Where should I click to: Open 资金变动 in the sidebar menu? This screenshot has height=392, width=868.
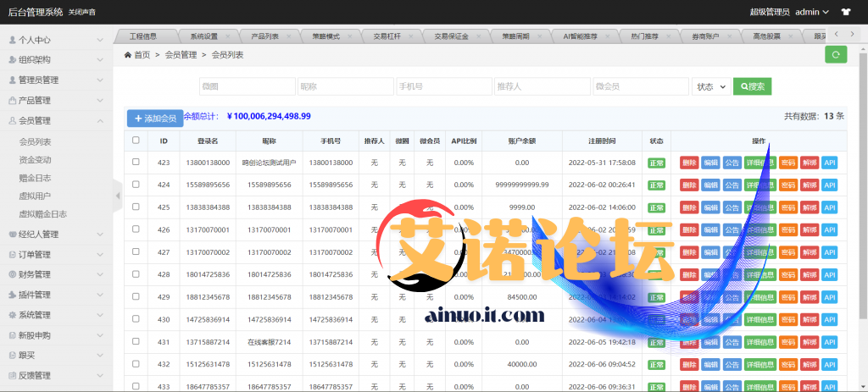pyautogui.click(x=36, y=159)
